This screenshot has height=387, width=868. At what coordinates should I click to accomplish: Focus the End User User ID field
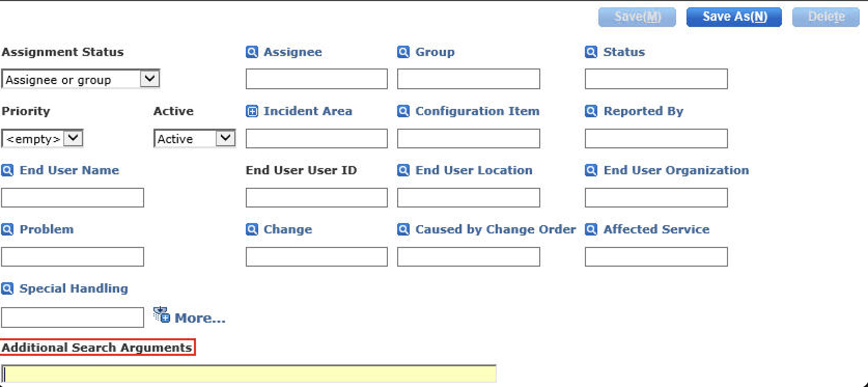(x=316, y=198)
